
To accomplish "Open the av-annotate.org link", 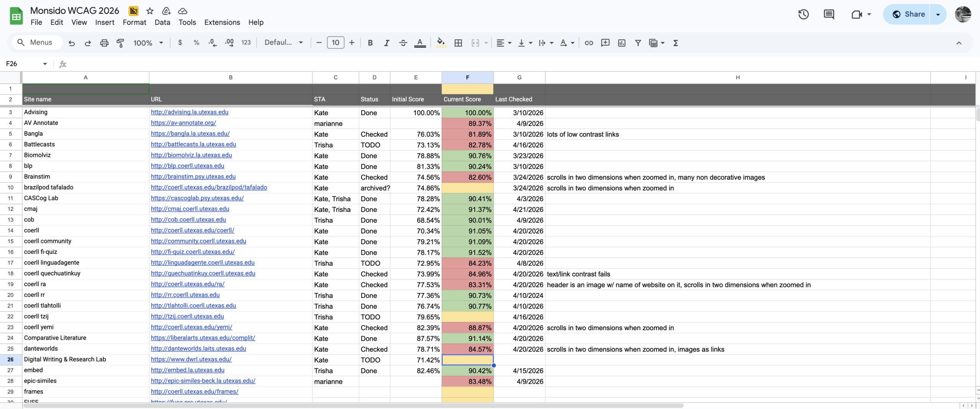I will tap(183, 123).
